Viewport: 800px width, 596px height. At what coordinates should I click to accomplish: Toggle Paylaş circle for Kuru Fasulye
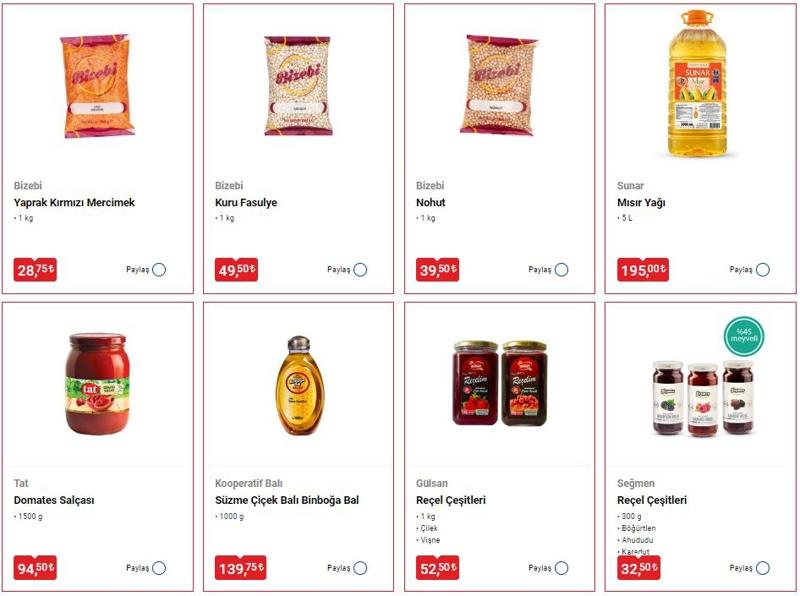click(x=360, y=269)
